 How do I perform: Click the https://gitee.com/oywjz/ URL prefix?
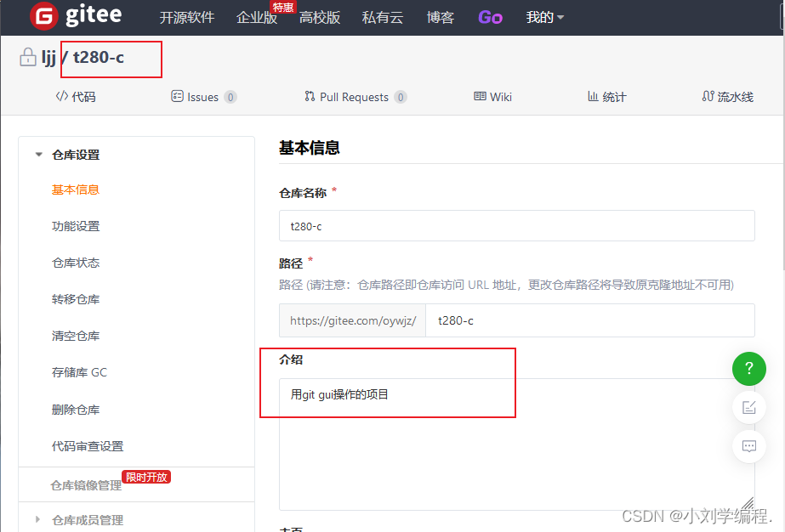tap(353, 320)
